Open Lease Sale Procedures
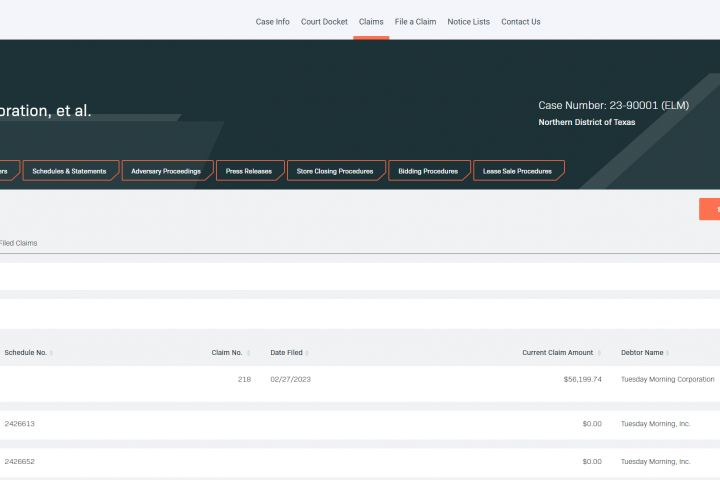 click(x=519, y=171)
